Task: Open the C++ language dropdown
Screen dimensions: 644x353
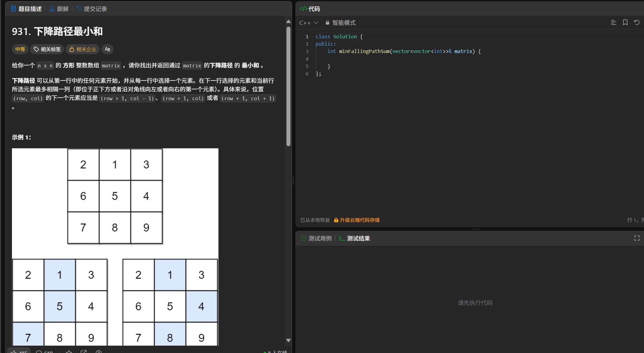Action: pos(309,23)
